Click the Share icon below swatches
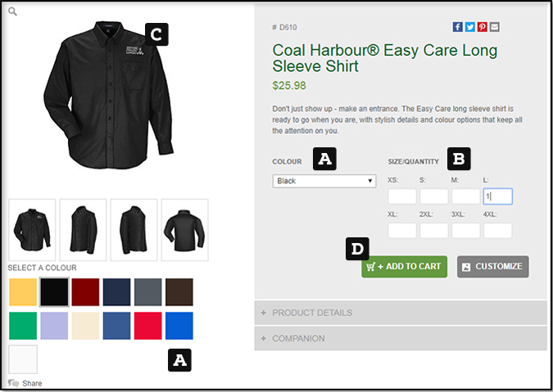 (14, 383)
